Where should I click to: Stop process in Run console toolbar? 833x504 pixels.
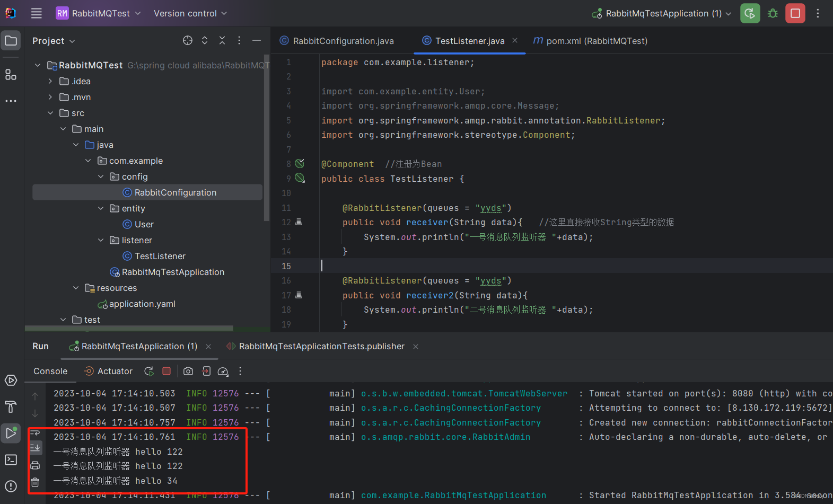pyautogui.click(x=166, y=371)
